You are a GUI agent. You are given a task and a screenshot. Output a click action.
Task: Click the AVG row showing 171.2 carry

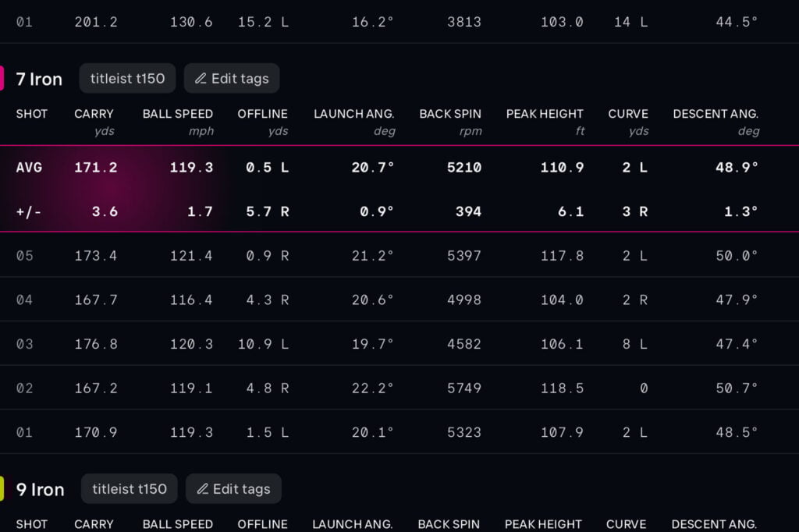390,168
